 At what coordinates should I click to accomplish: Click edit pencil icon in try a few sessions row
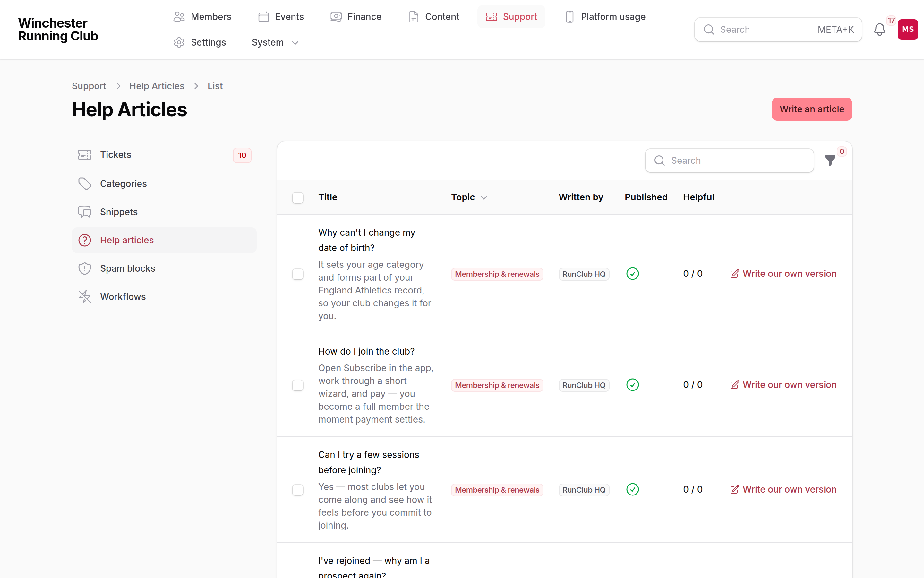(x=734, y=489)
